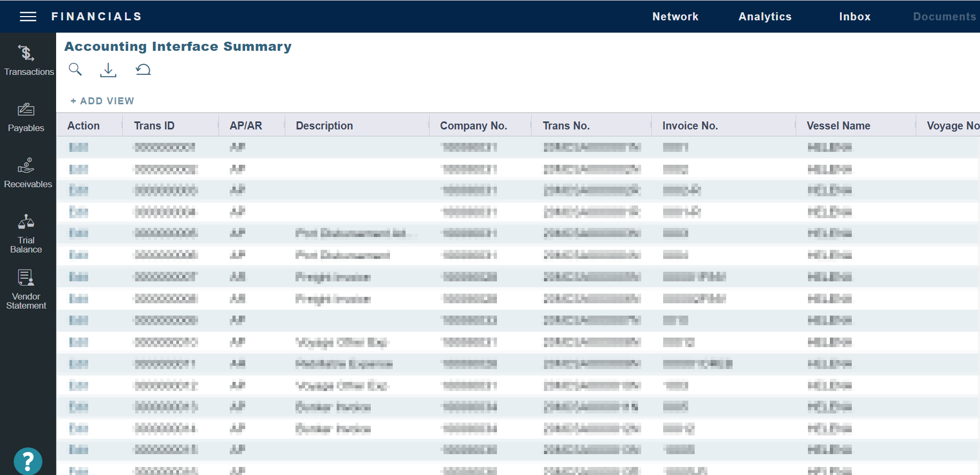This screenshot has height=475, width=980.
Task: Sort by Trans ID column header
Action: click(154, 126)
